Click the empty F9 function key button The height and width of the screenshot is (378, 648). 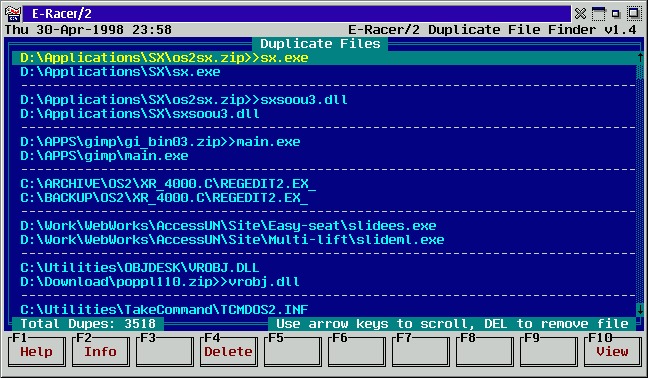click(x=549, y=351)
